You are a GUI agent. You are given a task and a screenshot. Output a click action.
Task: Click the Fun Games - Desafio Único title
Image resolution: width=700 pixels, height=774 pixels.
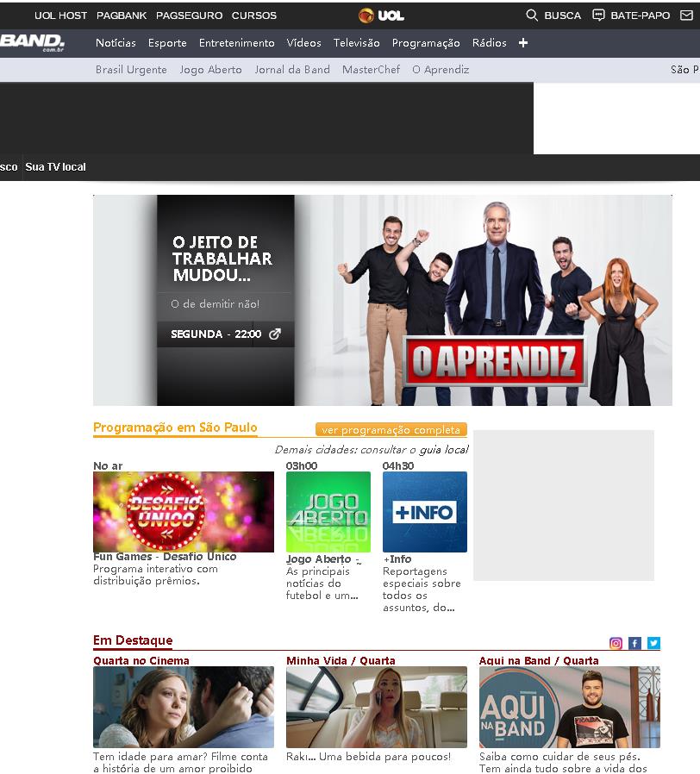click(165, 557)
